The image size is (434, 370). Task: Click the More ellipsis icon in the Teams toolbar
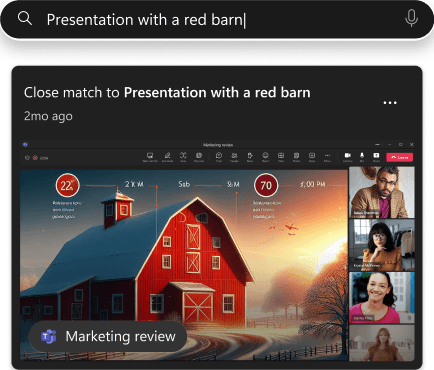pyautogui.click(x=327, y=157)
